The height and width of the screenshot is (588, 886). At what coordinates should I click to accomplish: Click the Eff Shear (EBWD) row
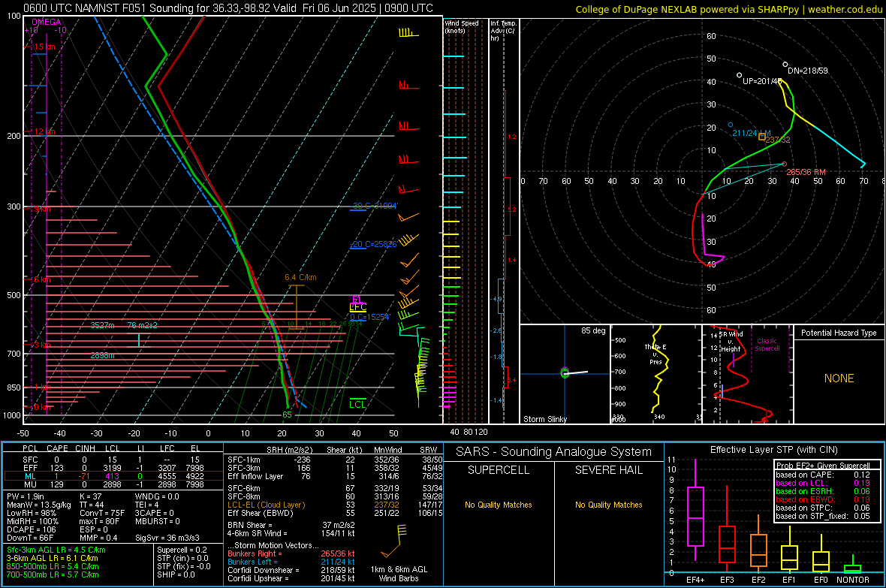(335, 514)
